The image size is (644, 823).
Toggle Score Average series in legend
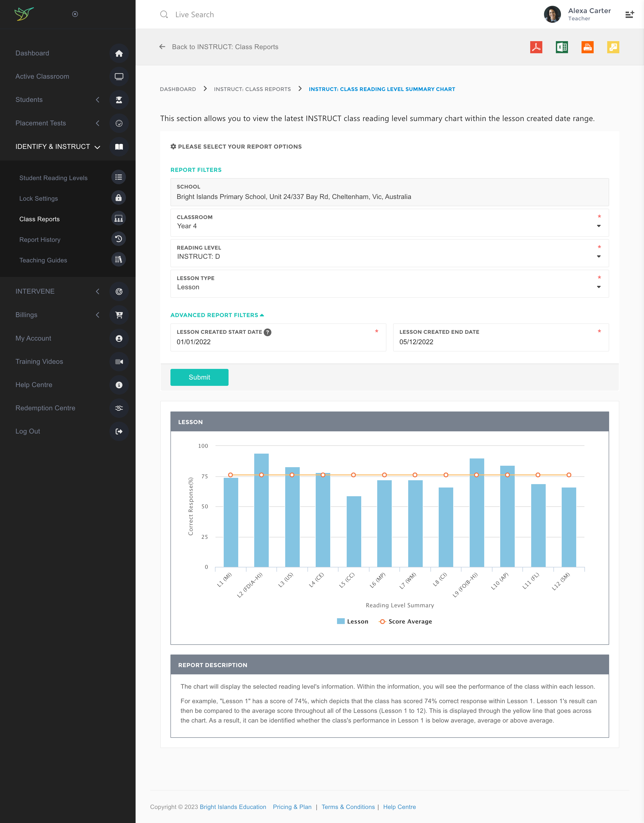pyautogui.click(x=405, y=621)
